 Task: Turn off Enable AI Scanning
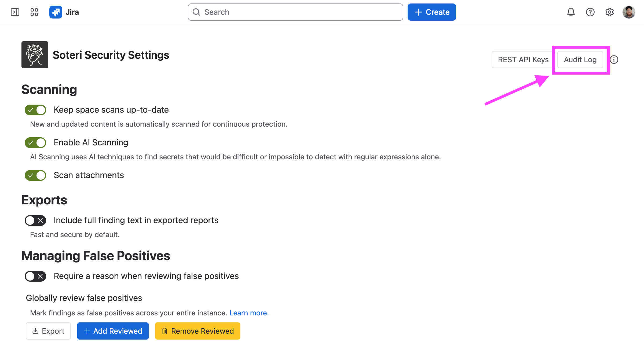[35, 143]
